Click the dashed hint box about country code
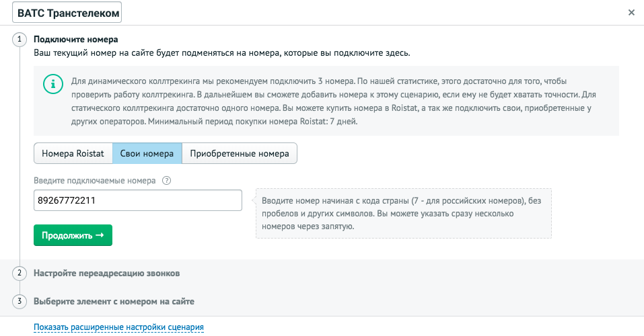The height and width of the screenshot is (336, 644). (402, 214)
